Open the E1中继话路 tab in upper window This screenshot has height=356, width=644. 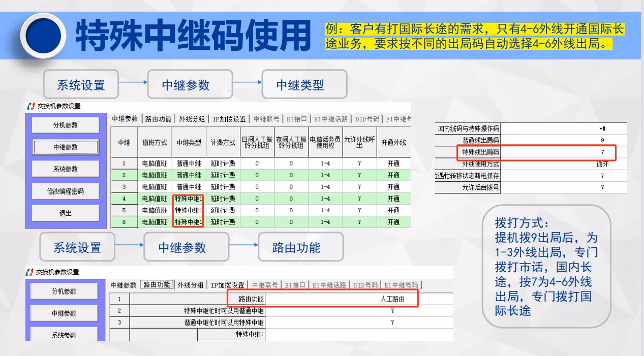[330, 119]
